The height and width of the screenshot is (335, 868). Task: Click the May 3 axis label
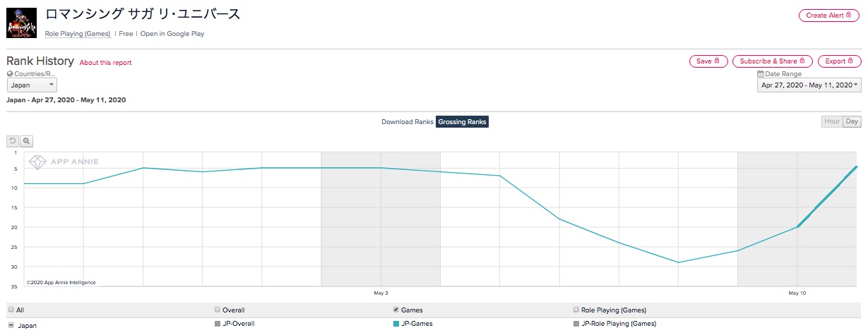tap(381, 293)
